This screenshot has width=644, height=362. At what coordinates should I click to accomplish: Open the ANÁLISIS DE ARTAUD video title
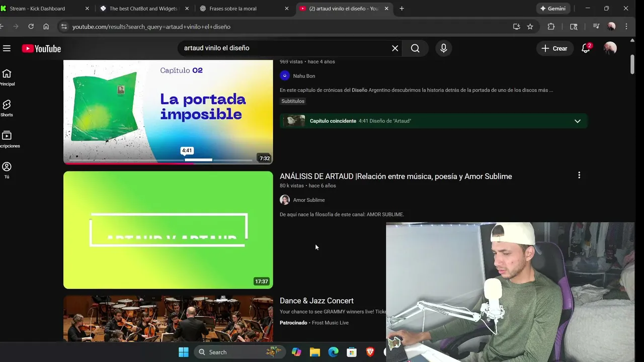point(396,176)
